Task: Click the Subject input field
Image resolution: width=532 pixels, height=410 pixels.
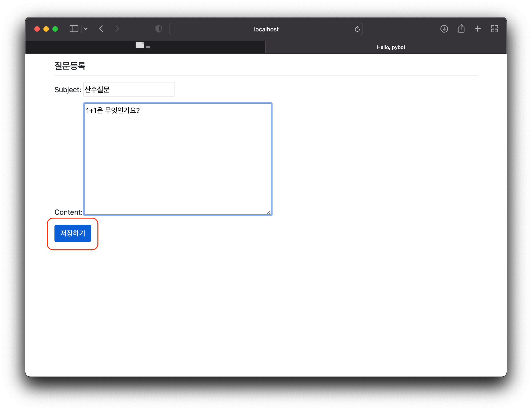Action: click(129, 90)
